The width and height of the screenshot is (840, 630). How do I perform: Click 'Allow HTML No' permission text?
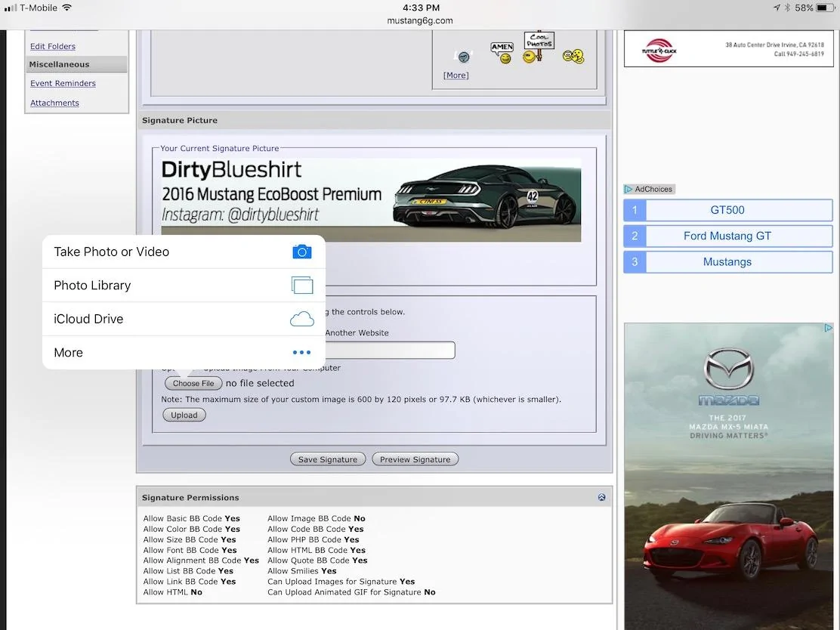click(x=172, y=592)
